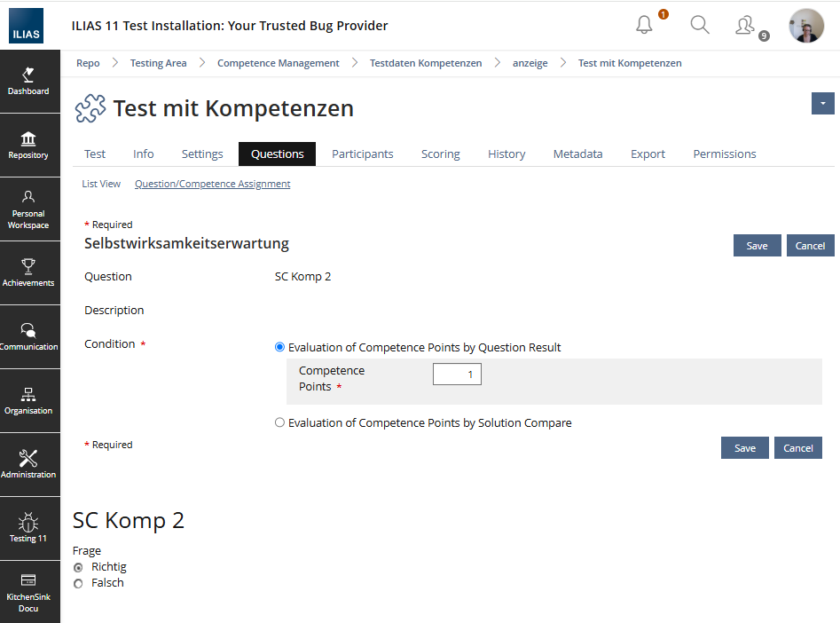Image resolution: width=840 pixels, height=623 pixels.
Task: Select Evaluation by Solution Compare radio
Action: 279,422
